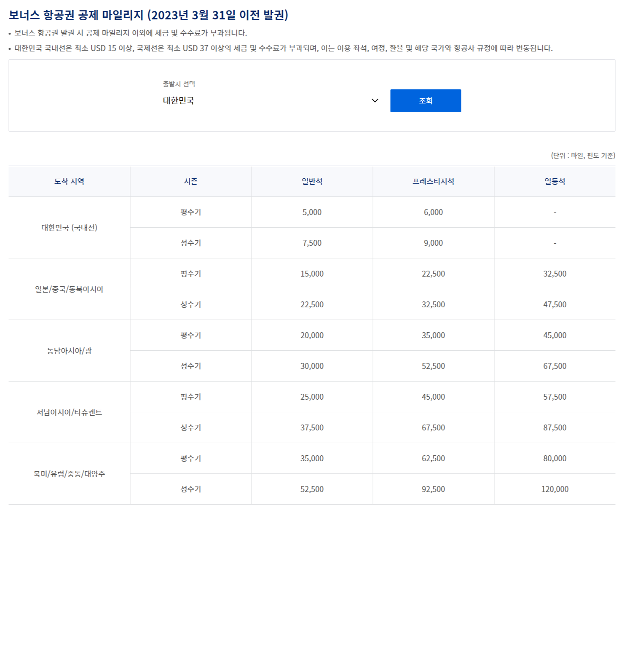This screenshot has width=627, height=672.
Task: Click the 92,500 mileage value
Action: click(433, 489)
